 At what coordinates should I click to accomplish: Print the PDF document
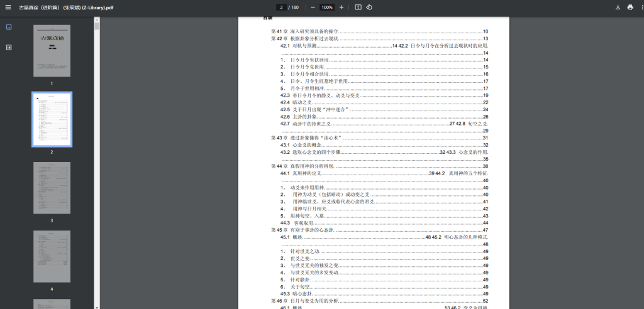coord(630,8)
